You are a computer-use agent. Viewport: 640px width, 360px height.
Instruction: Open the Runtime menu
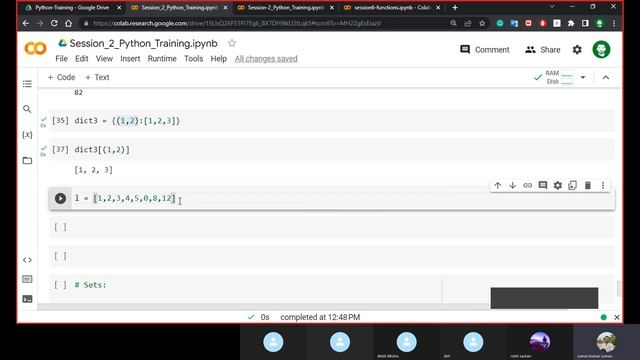tap(162, 59)
